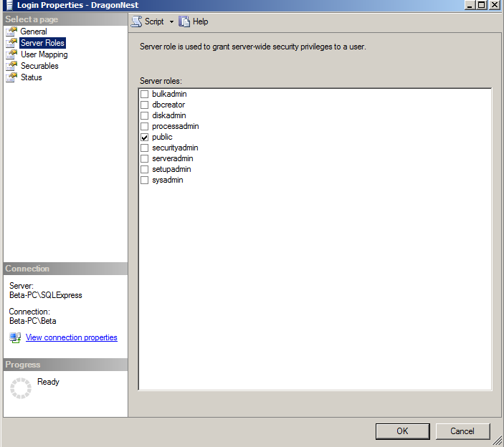Select the diskadmin role label
The height and width of the screenshot is (447, 504).
point(168,115)
